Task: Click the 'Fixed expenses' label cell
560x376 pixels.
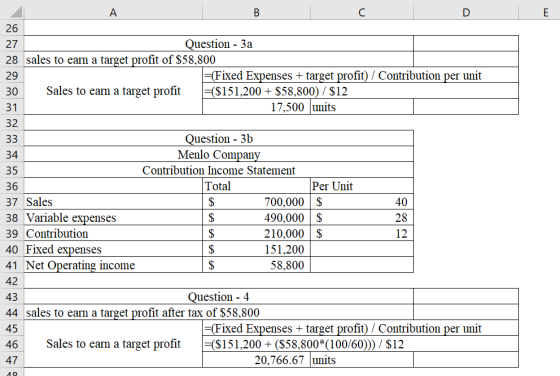Action: (x=113, y=249)
